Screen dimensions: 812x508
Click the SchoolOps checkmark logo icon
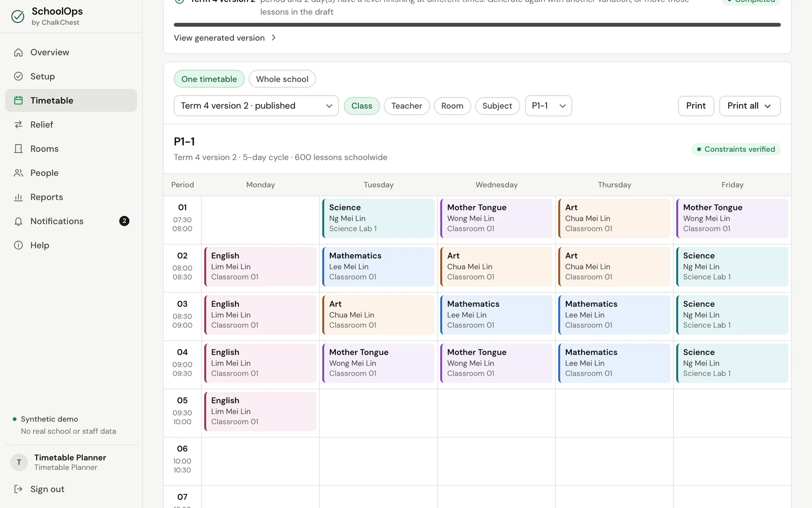tap(18, 16)
